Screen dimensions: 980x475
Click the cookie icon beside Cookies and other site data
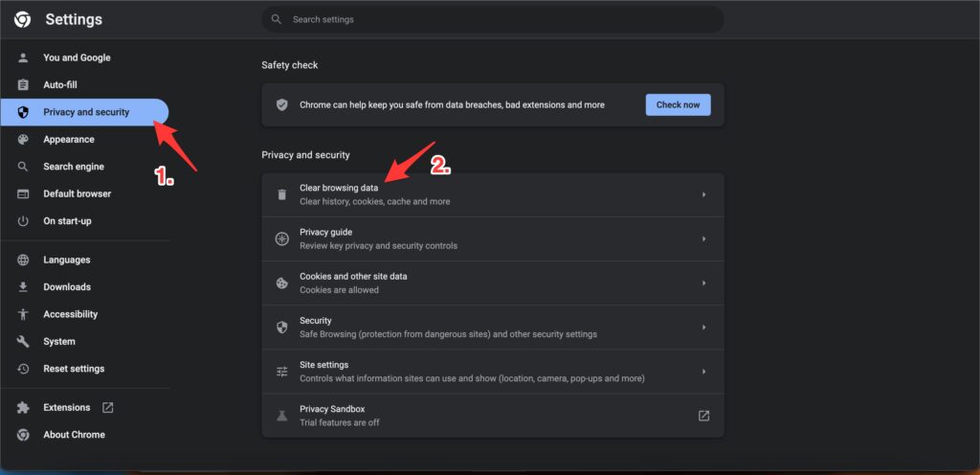281,283
